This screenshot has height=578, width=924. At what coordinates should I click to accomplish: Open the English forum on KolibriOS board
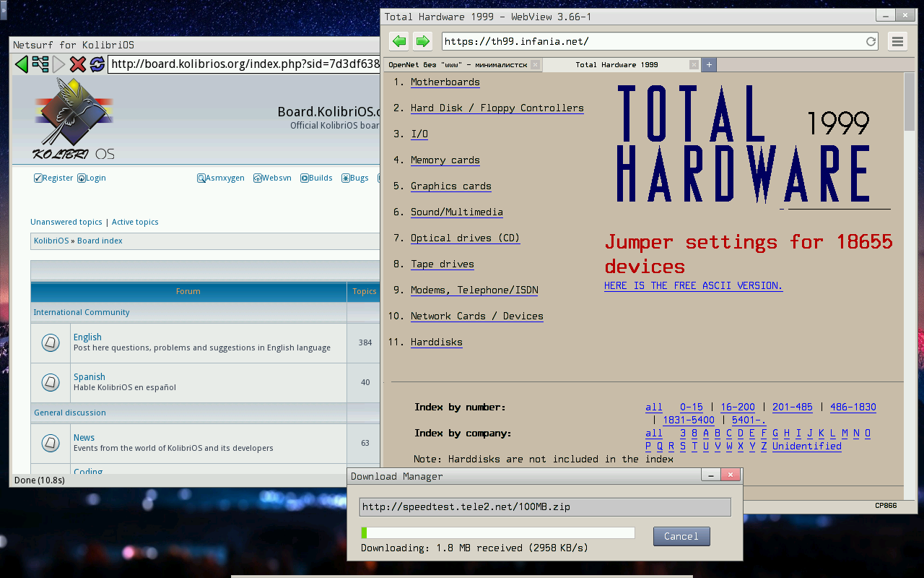pyautogui.click(x=87, y=337)
